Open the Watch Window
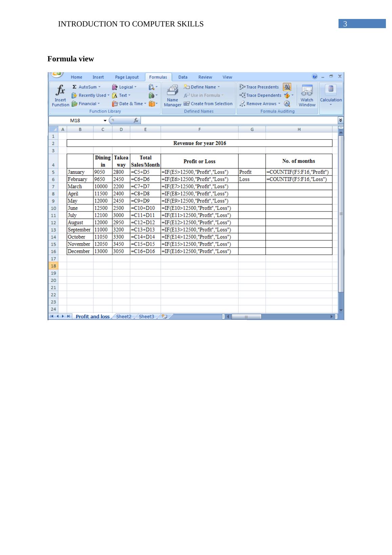This screenshot has height=555, width=392. 307,96
